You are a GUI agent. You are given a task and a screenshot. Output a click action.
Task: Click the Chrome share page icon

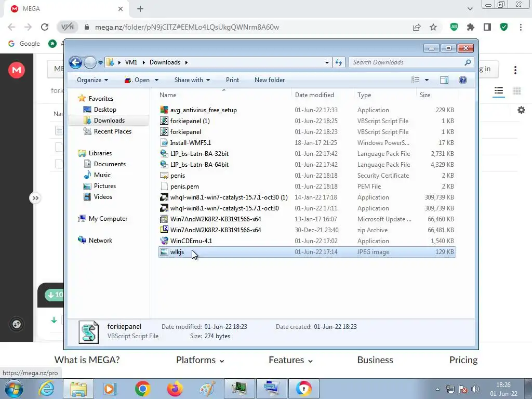click(x=417, y=27)
